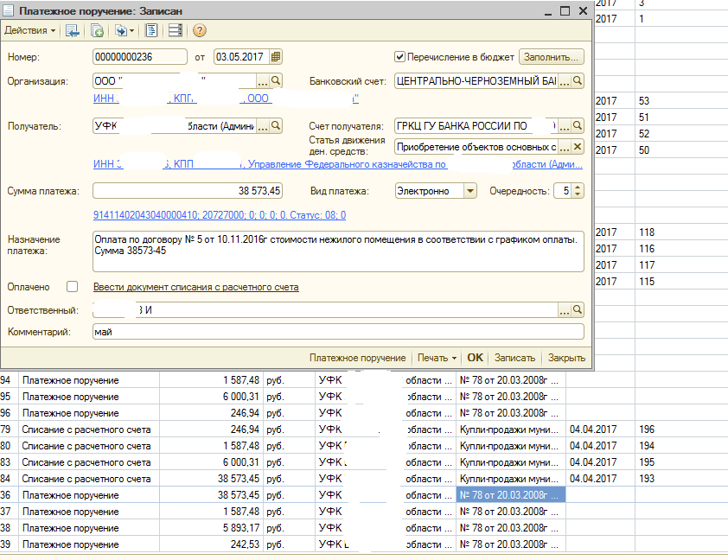
Task: Click magnifier icon beside Организация field
Action: [277, 80]
